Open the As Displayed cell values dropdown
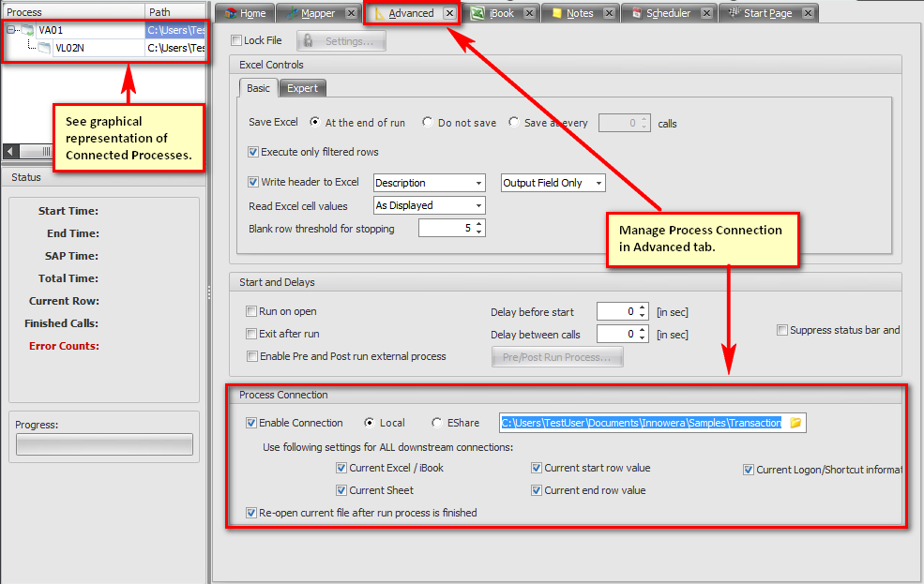Image resolution: width=924 pixels, height=584 pixels. point(478,205)
